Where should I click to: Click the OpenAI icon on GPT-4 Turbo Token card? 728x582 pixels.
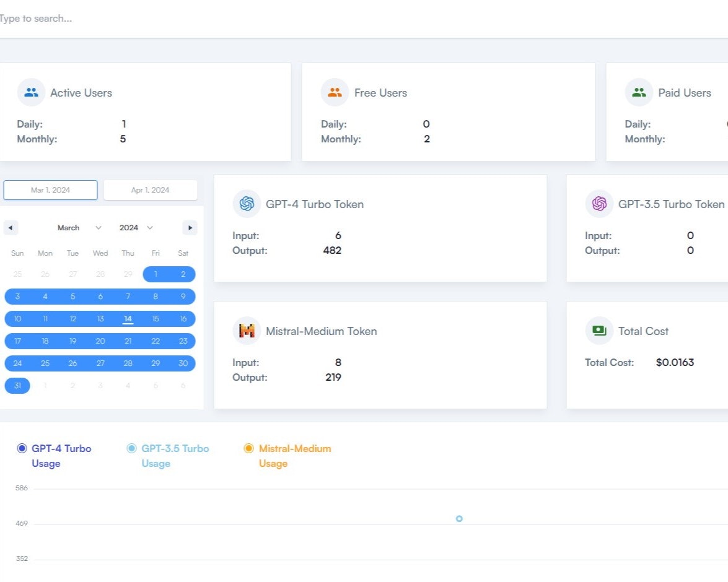tap(247, 203)
